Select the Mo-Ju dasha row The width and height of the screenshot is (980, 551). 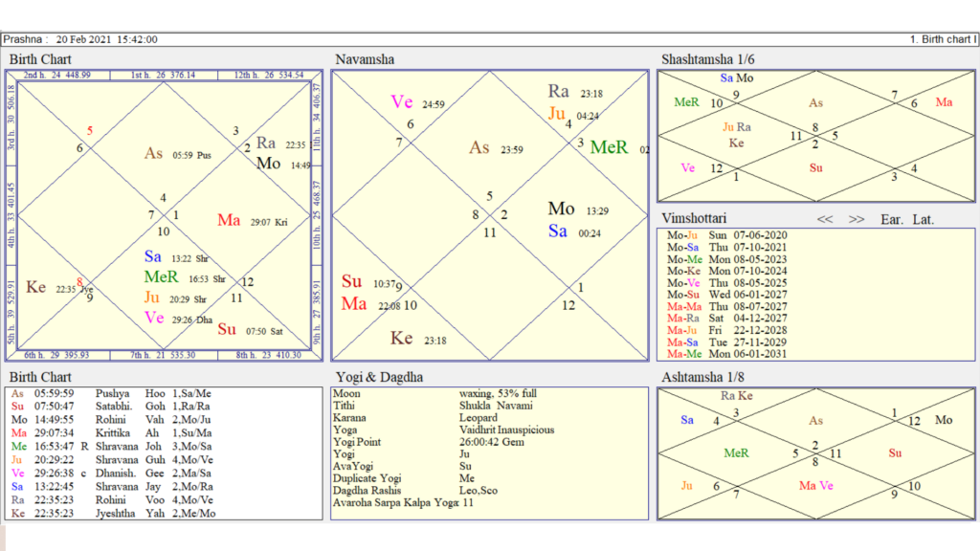(726, 235)
